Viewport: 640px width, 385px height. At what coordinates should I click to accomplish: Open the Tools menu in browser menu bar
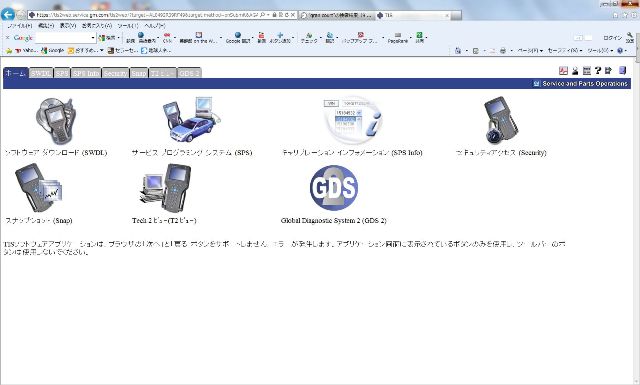128,25
